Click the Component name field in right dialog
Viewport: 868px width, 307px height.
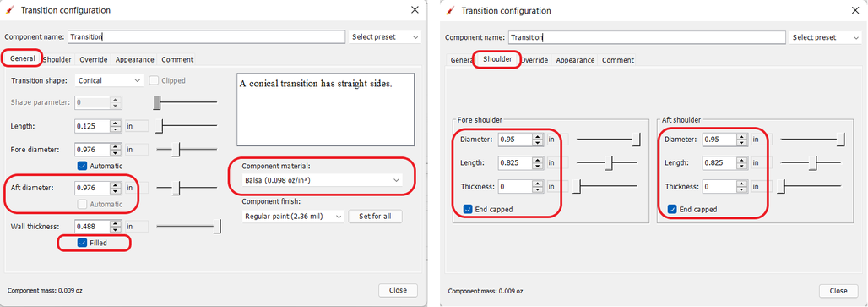pyautogui.click(x=647, y=37)
